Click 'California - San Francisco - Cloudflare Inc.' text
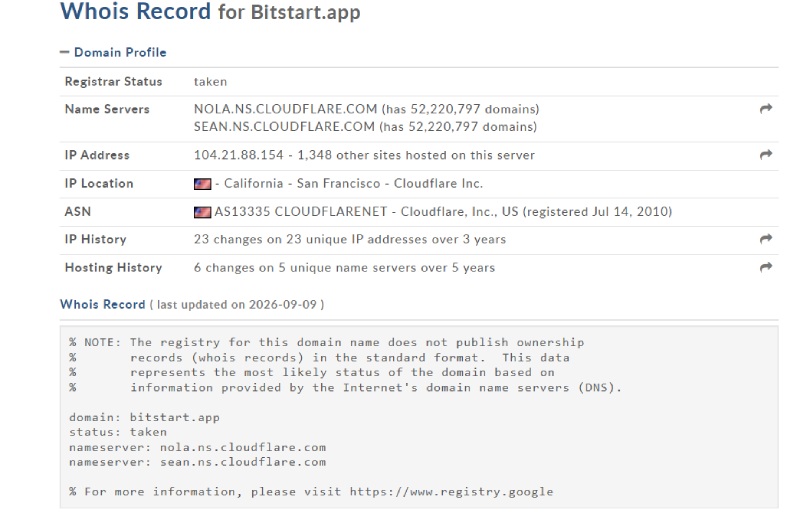 (x=353, y=183)
